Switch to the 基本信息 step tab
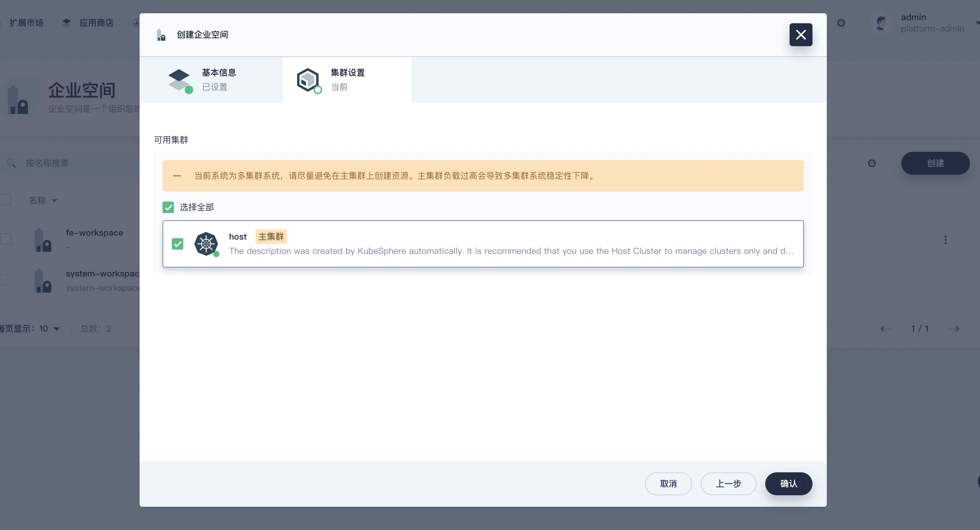The image size is (980, 530). point(211,79)
